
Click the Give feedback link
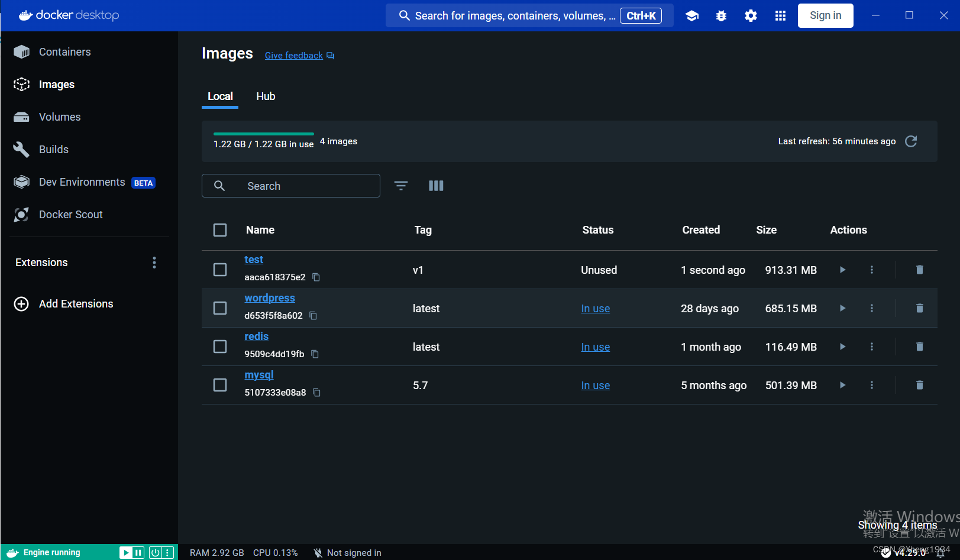pos(293,55)
